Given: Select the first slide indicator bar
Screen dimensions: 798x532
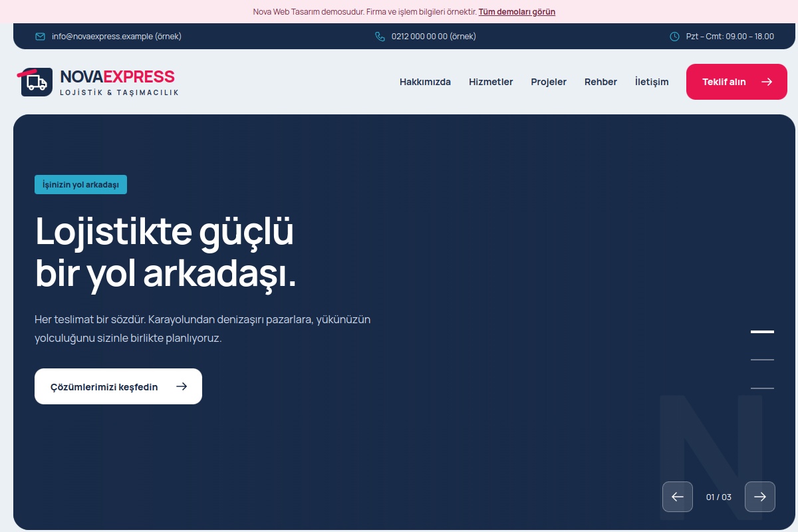Looking at the screenshot, I should pyautogui.click(x=762, y=331).
